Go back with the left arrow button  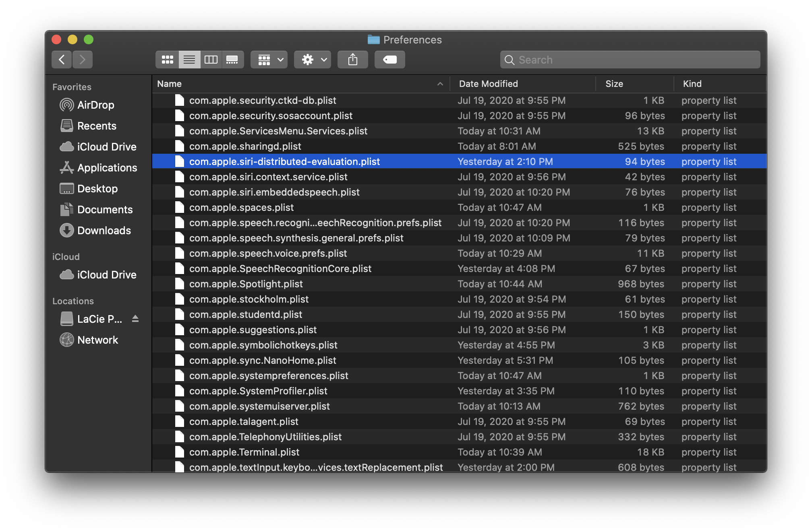point(62,60)
